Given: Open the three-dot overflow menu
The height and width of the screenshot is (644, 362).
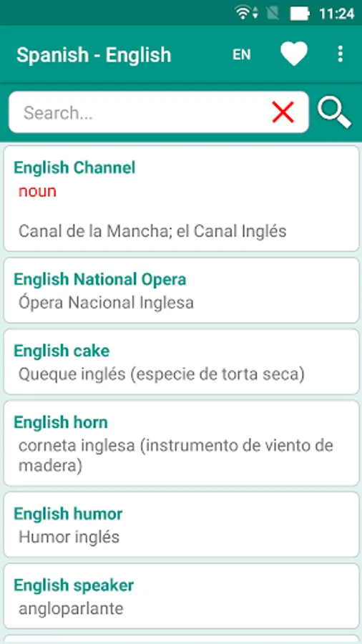Looking at the screenshot, I should (340, 54).
